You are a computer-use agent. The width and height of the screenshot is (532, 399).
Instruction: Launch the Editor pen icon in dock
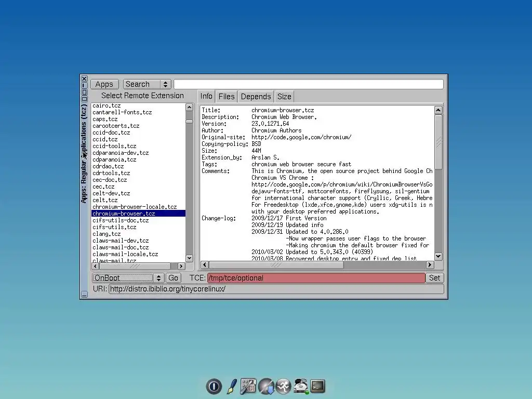232,387
